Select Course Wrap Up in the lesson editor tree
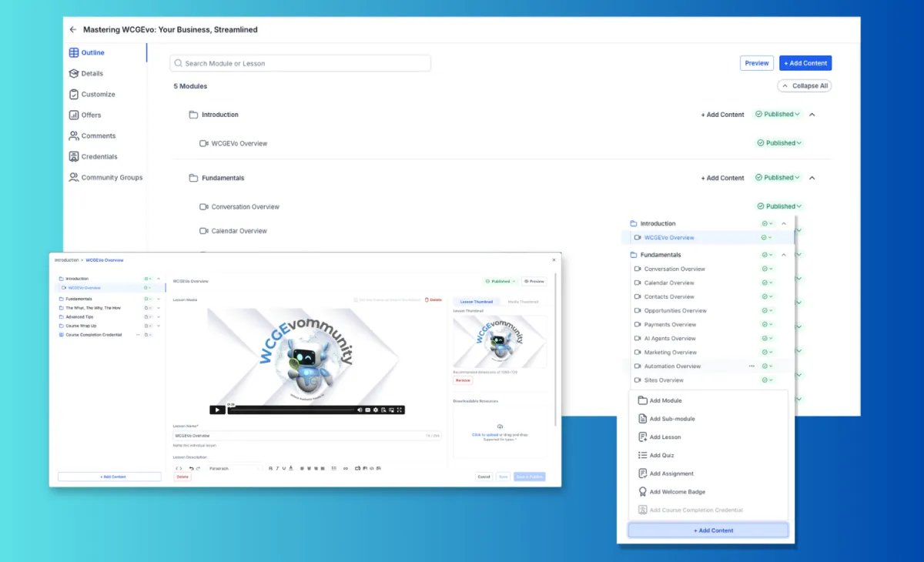924x562 pixels. [81, 326]
